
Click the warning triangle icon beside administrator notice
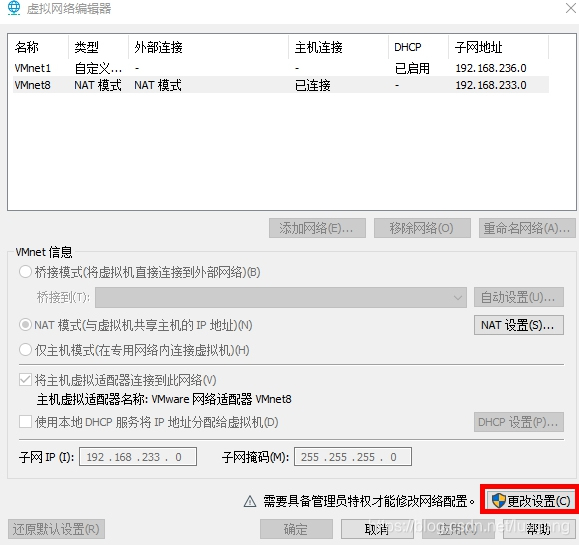coord(250,501)
